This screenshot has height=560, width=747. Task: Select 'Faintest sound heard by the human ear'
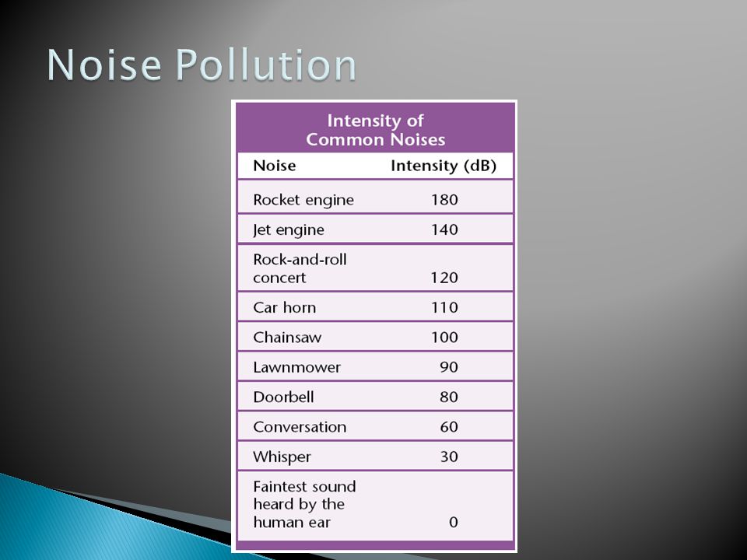pos(304,504)
